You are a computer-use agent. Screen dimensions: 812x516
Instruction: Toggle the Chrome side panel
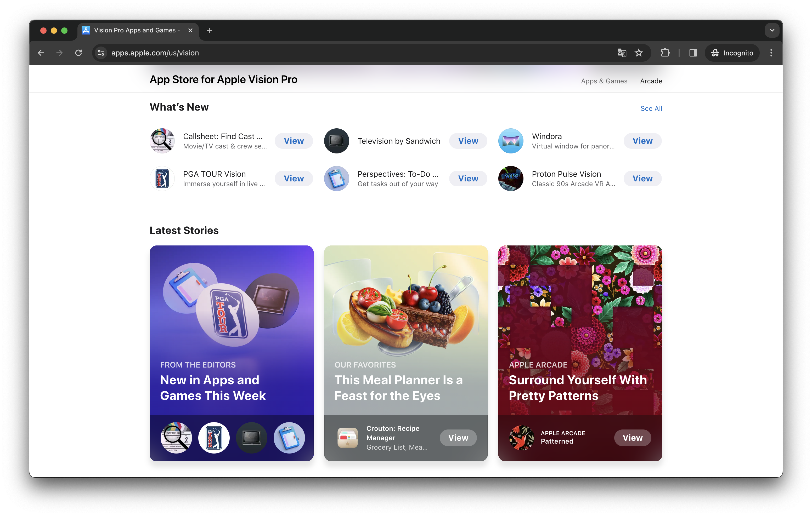click(693, 53)
